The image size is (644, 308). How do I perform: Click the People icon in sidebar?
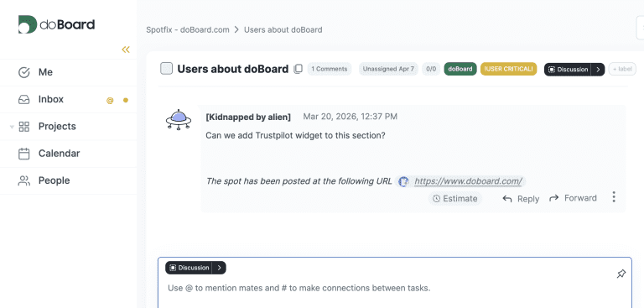pyautogui.click(x=24, y=180)
